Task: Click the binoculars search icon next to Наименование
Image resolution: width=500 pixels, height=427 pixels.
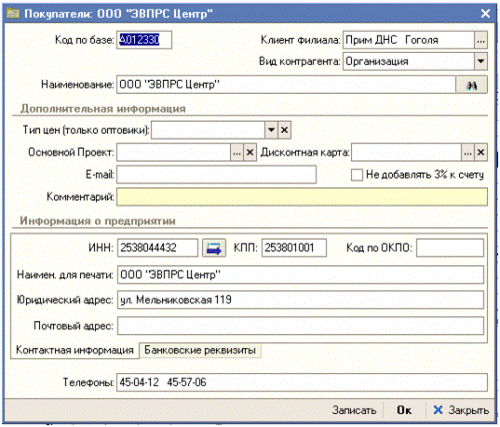Action: (471, 85)
